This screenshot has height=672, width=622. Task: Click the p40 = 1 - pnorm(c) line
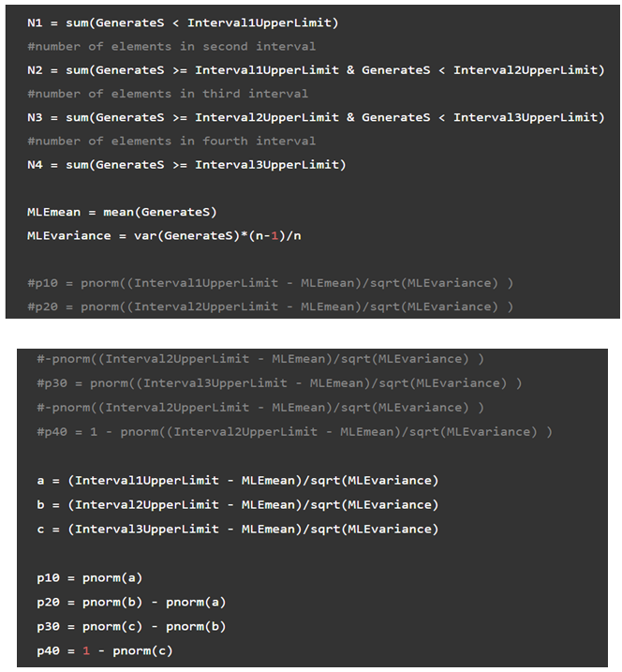(x=104, y=650)
